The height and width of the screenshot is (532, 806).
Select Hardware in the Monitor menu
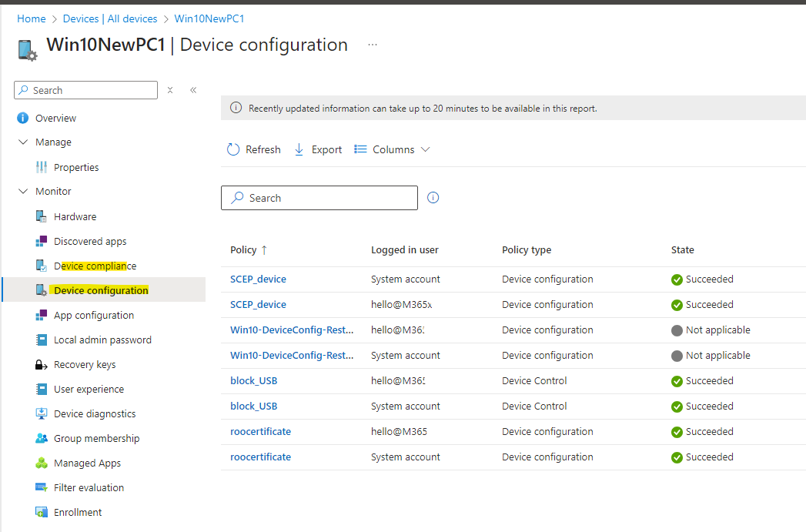coord(75,217)
